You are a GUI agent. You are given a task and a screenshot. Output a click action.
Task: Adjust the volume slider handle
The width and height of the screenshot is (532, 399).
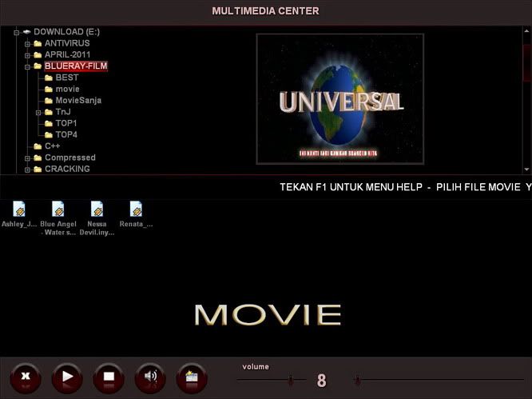click(291, 381)
